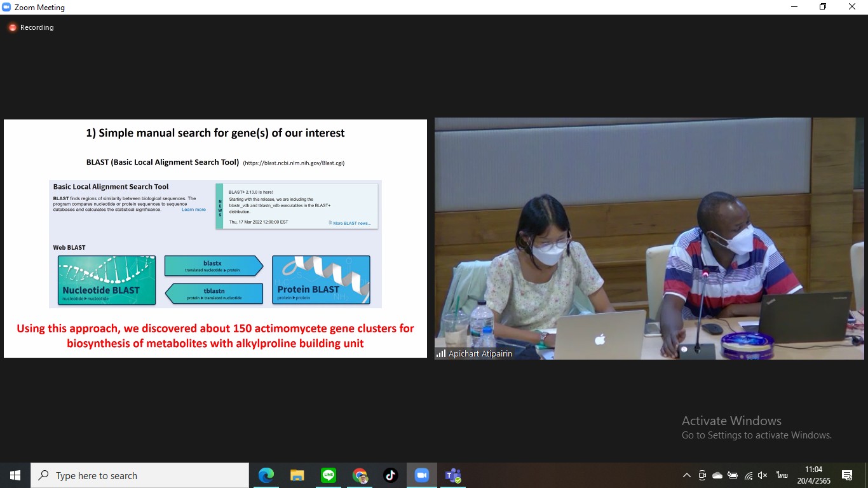Switch to Microsoft Teams in taskbar
The image size is (868, 488).
453,475
